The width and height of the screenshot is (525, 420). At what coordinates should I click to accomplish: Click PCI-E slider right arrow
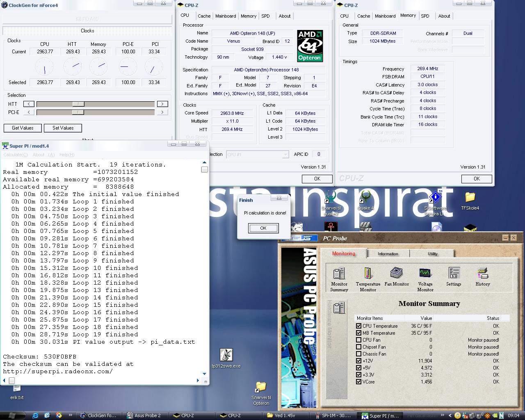coord(162,112)
